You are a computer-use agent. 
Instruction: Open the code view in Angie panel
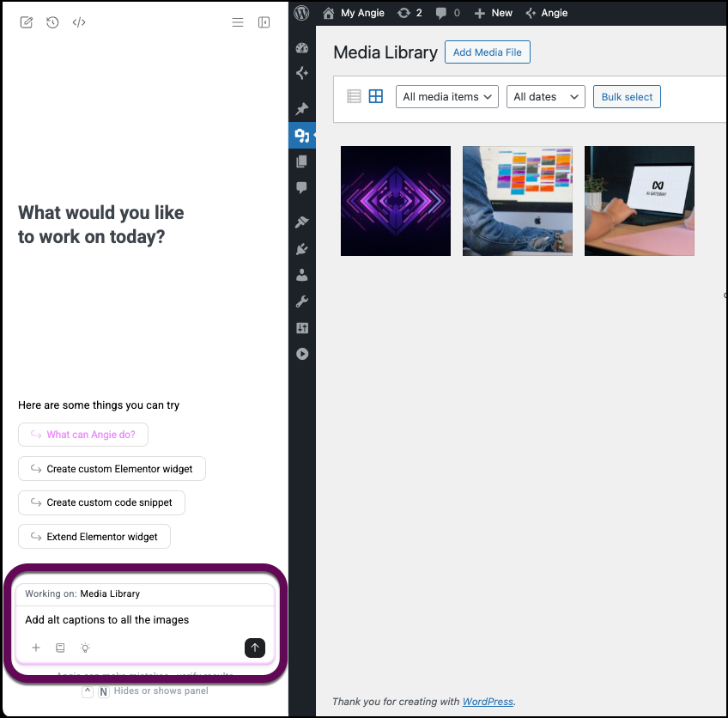pos(78,22)
